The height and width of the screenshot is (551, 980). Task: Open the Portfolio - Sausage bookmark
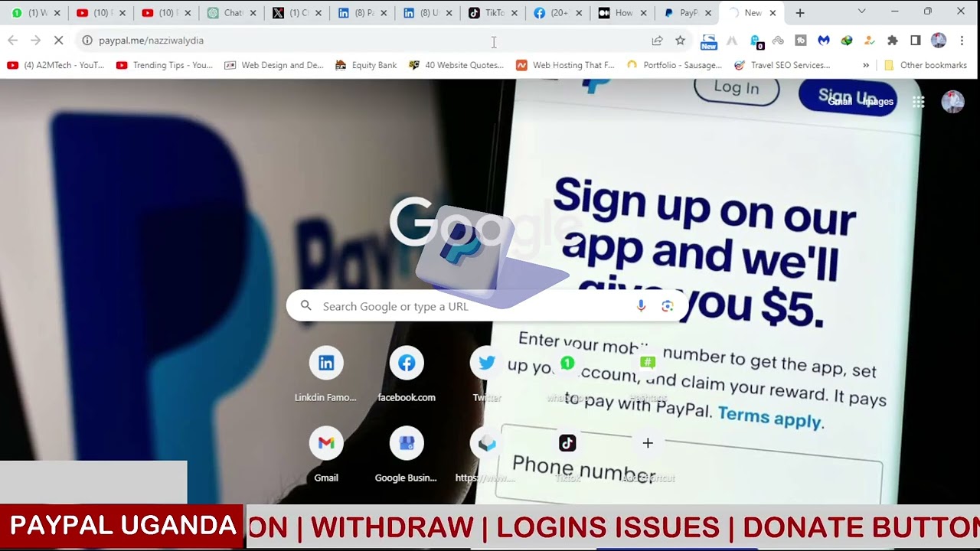click(675, 65)
